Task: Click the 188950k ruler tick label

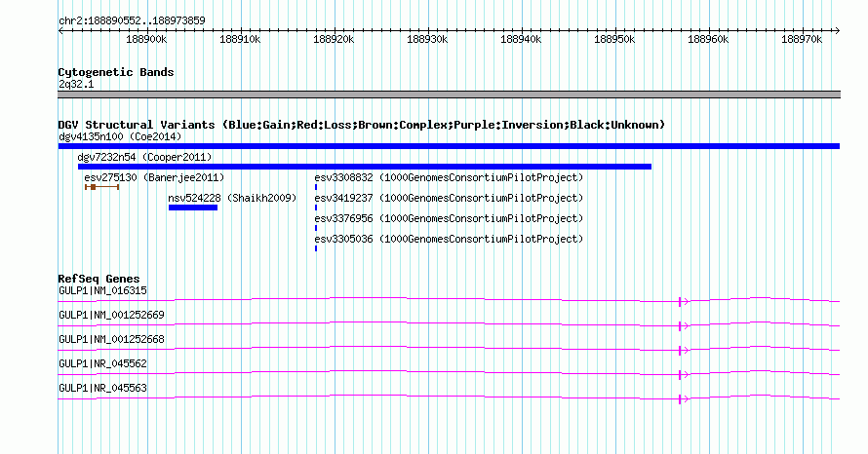Action: tap(614, 39)
